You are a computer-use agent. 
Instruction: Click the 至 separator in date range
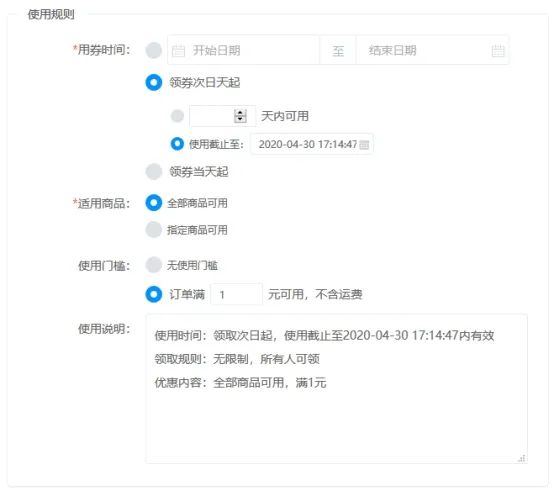(338, 51)
